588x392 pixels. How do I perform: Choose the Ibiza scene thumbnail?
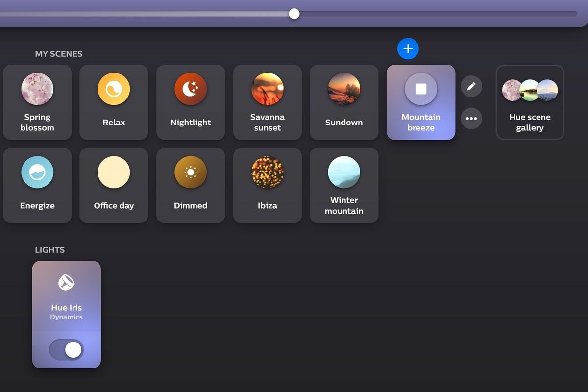click(x=268, y=172)
